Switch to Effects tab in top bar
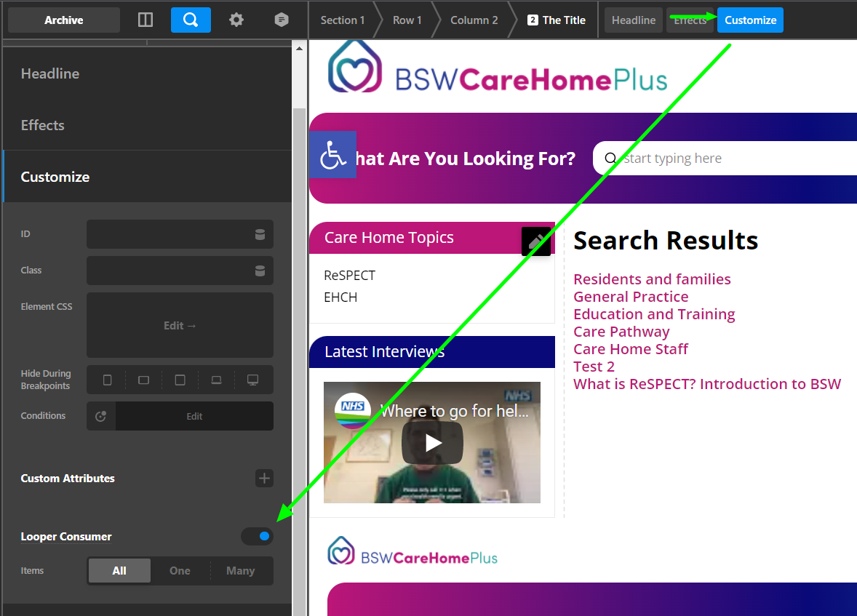This screenshot has height=616, width=857. click(x=690, y=20)
